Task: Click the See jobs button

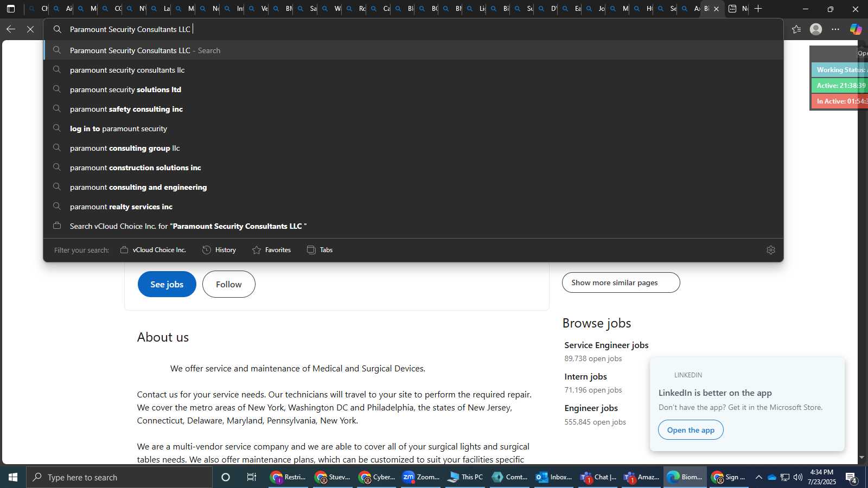Action: click(167, 284)
